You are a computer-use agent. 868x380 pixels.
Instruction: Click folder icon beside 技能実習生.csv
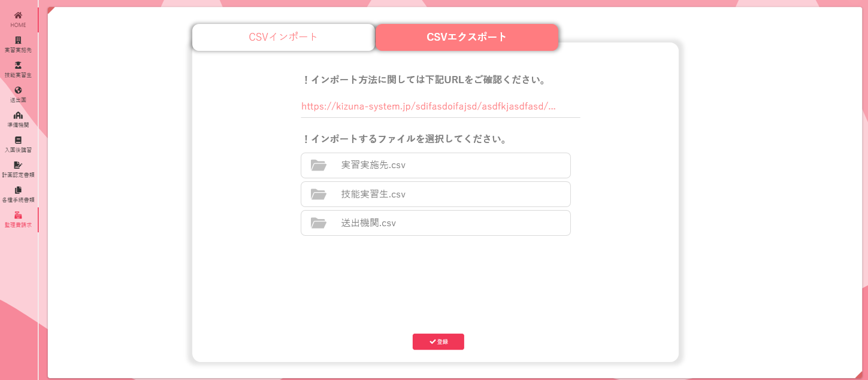[319, 194]
